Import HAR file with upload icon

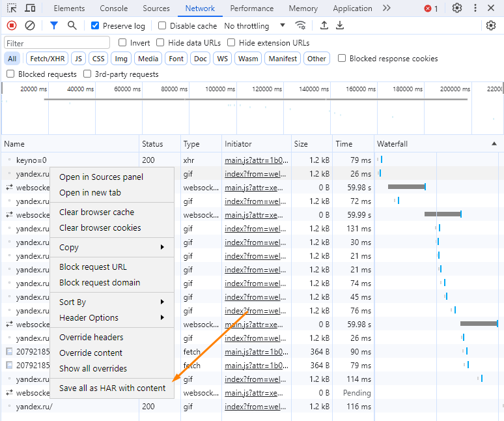click(x=324, y=25)
